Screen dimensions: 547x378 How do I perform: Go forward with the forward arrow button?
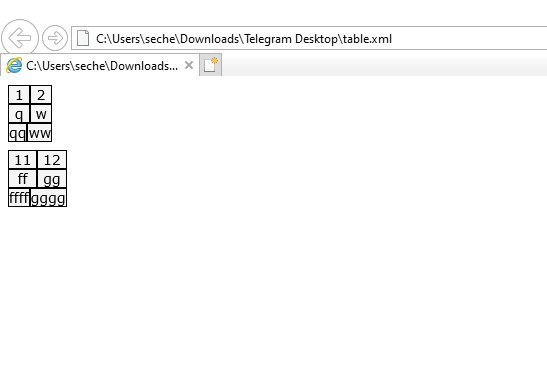(55, 38)
